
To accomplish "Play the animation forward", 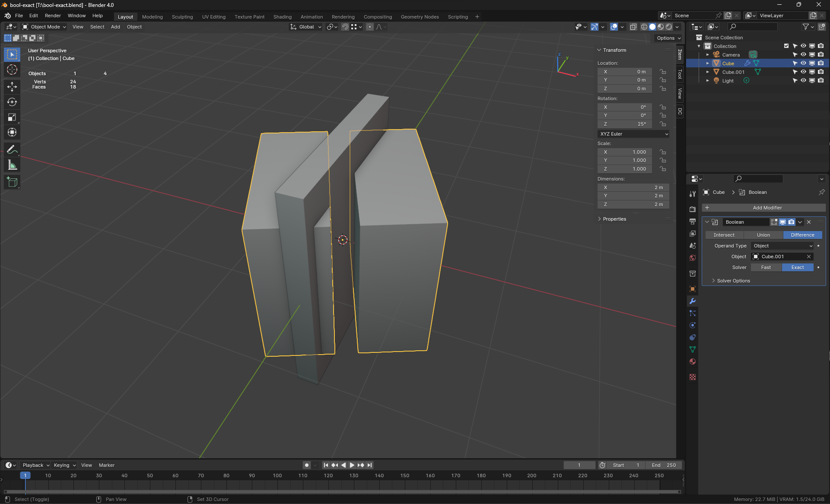I will 352,465.
